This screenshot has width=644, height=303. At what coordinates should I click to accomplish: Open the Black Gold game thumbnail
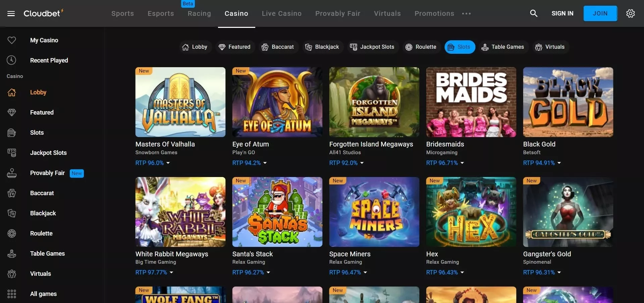(x=568, y=102)
